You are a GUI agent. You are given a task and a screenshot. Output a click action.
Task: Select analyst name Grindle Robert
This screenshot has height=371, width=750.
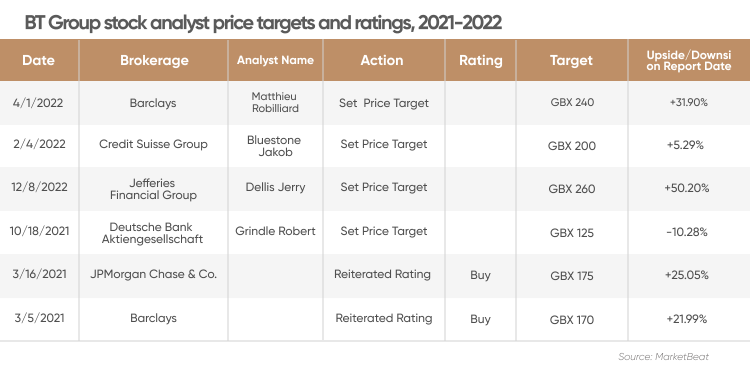click(x=275, y=231)
